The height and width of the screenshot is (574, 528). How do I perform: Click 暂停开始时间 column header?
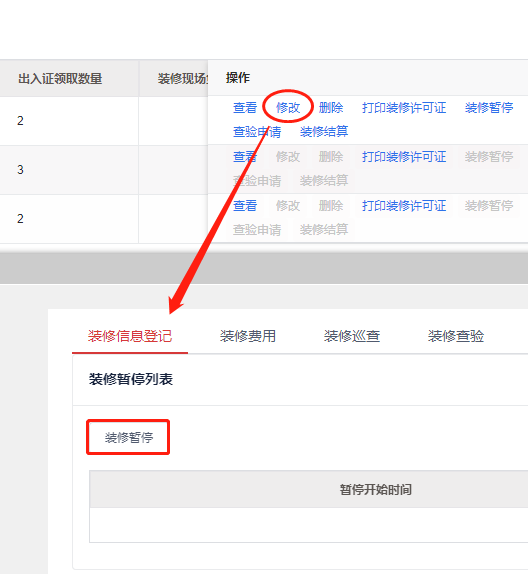tap(376, 489)
